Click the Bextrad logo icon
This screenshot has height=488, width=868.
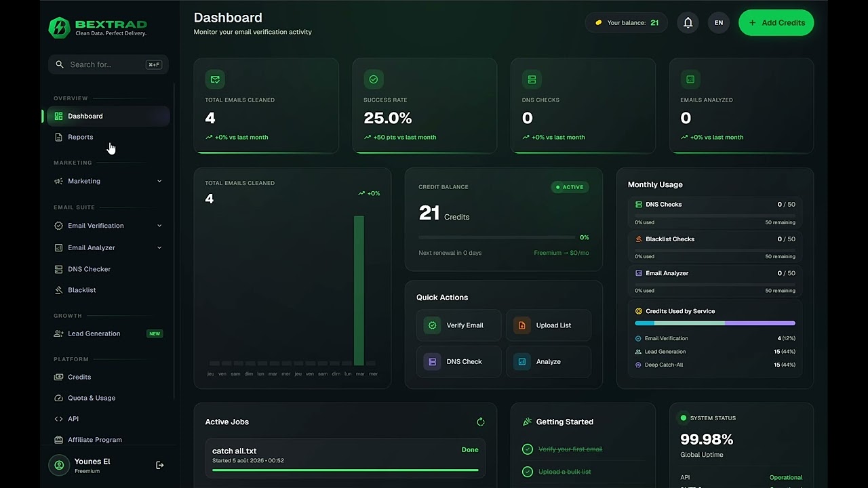tap(59, 27)
